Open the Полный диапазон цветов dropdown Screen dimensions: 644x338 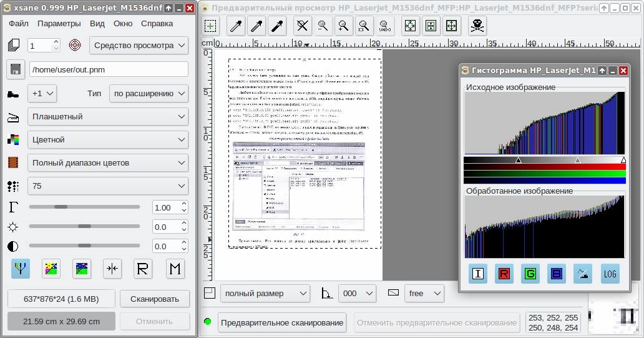click(x=108, y=163)
